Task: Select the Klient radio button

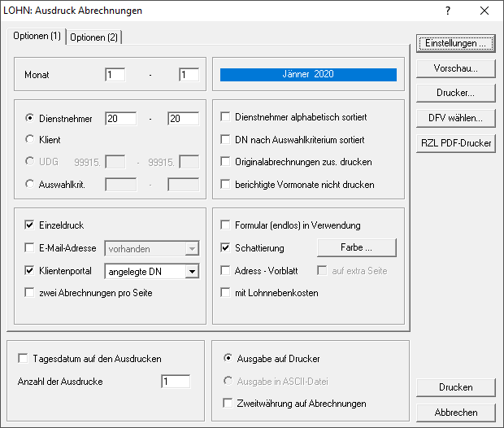Action: (x=31, y=139)
